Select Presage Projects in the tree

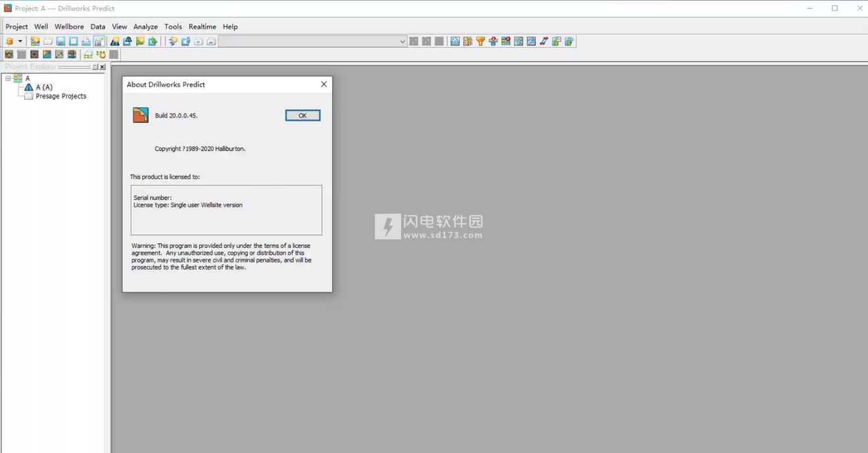tap(61, 96)
